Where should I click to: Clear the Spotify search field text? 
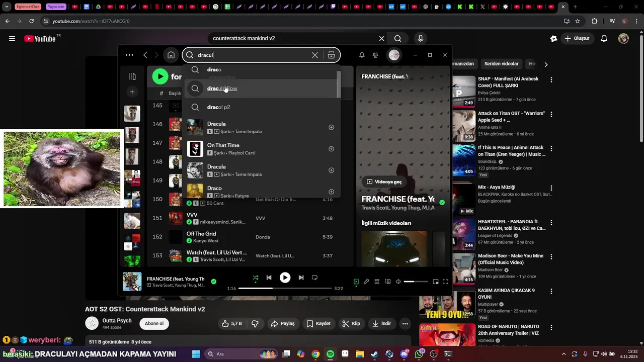tap(315, 55)
